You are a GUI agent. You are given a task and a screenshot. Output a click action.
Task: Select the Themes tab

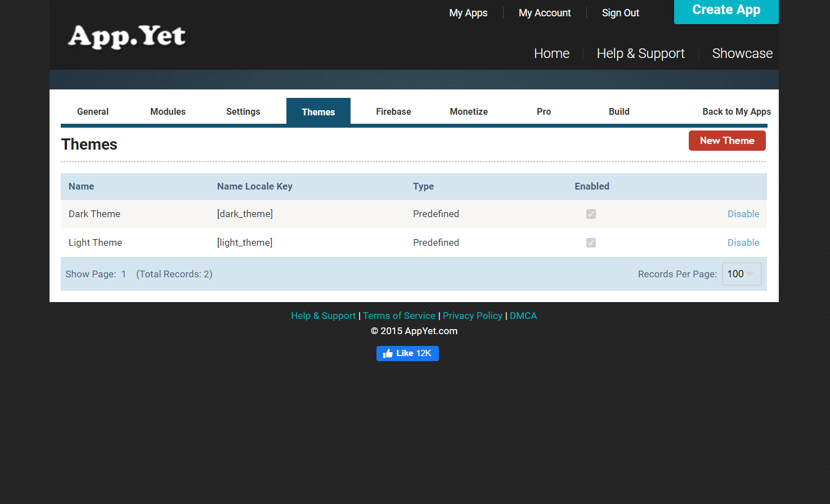[318, 111]
